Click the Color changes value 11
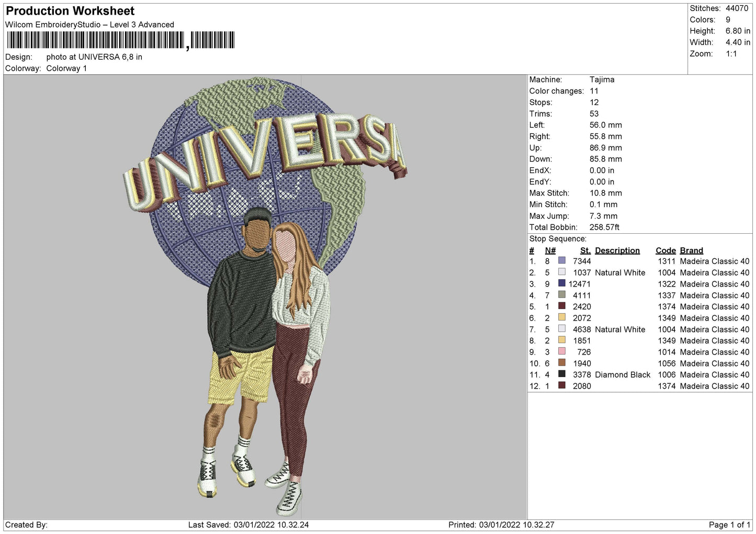Viewport: 756px width, 534px height. 594,91
